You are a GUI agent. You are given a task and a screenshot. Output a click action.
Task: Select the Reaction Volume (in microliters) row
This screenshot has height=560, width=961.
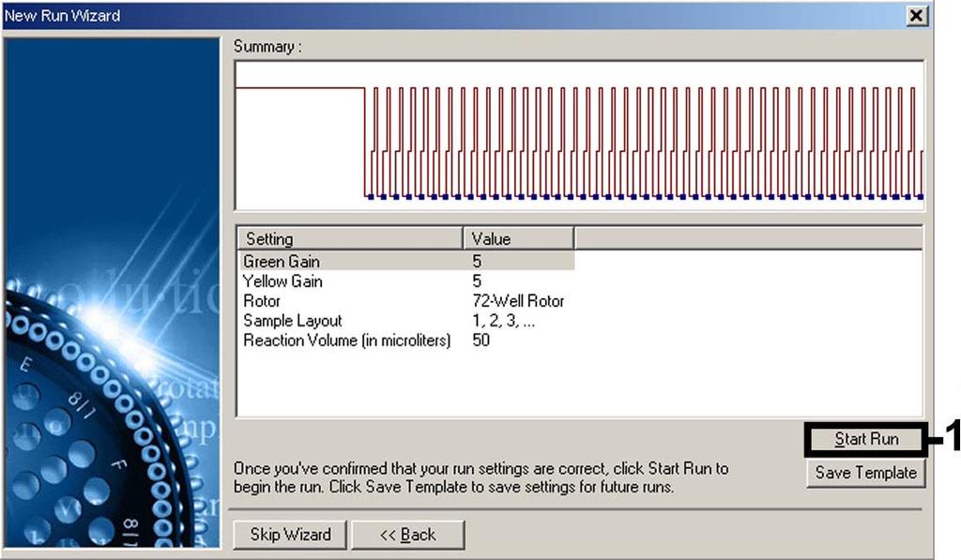[x=405, y=341]
